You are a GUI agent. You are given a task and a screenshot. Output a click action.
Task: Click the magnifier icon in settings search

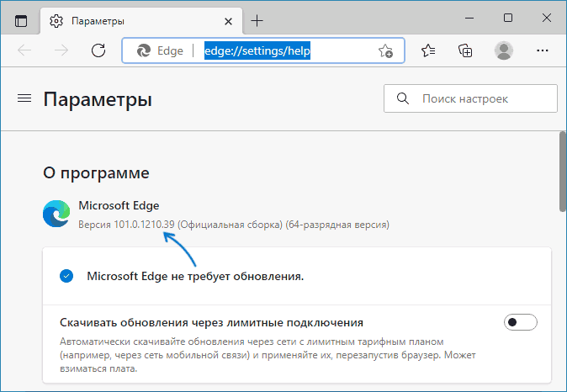point(403,98)
